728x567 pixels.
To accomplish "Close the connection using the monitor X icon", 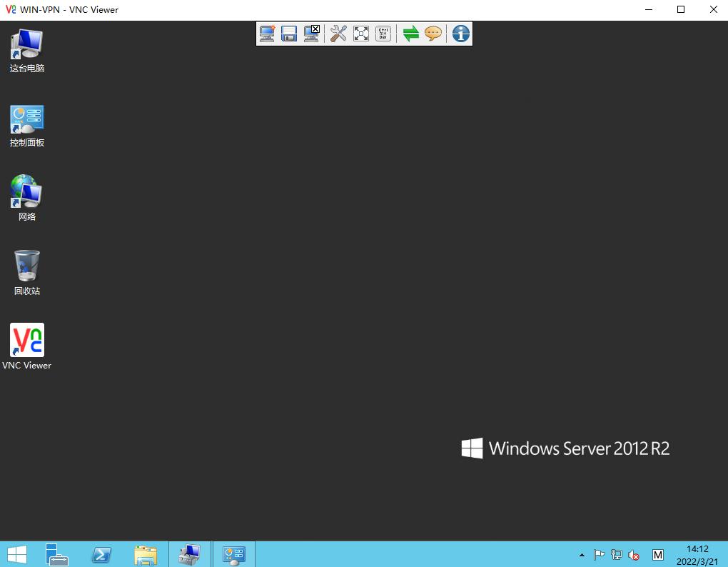I will click(x=311, y=34).
